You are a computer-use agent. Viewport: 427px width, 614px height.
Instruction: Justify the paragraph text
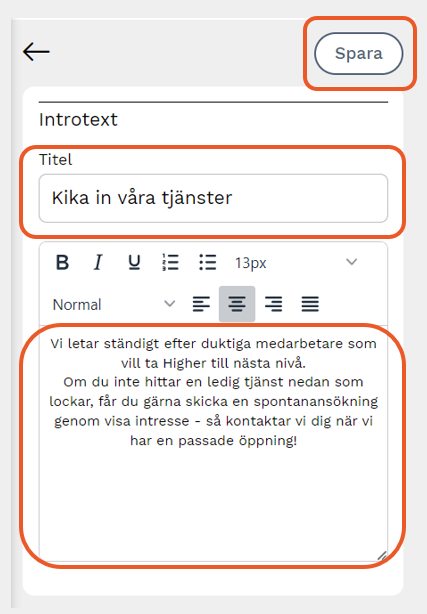click(310, 304)
